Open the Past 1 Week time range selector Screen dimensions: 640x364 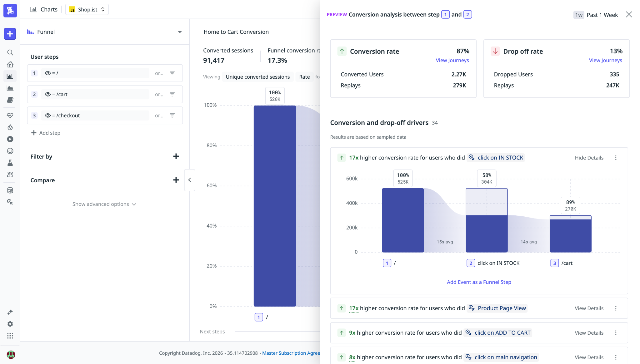click(x=596, y=15)
